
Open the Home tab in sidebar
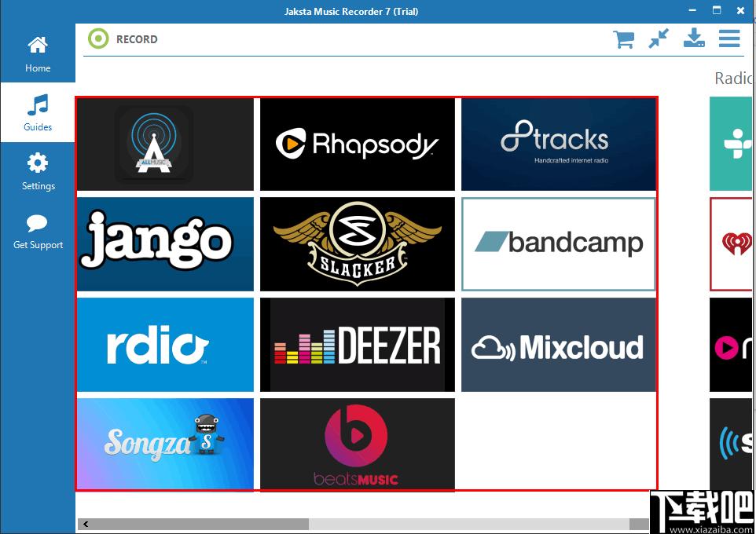pyautogui.click(x=38, y=53)
